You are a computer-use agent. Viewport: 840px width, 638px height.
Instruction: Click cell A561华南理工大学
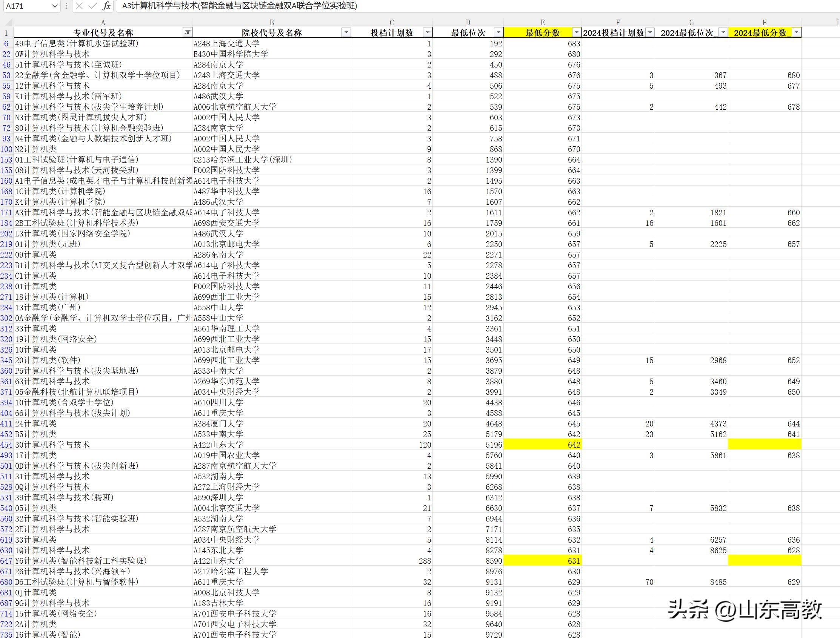(x=272, y=329)
